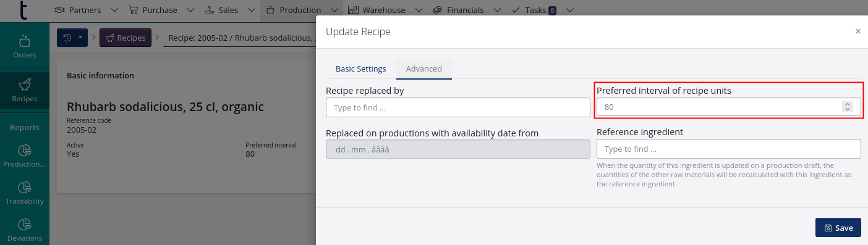Screen dimensions: 868x245
Task: Open Traceability report in the sidebar
Action: click(25, 193)
